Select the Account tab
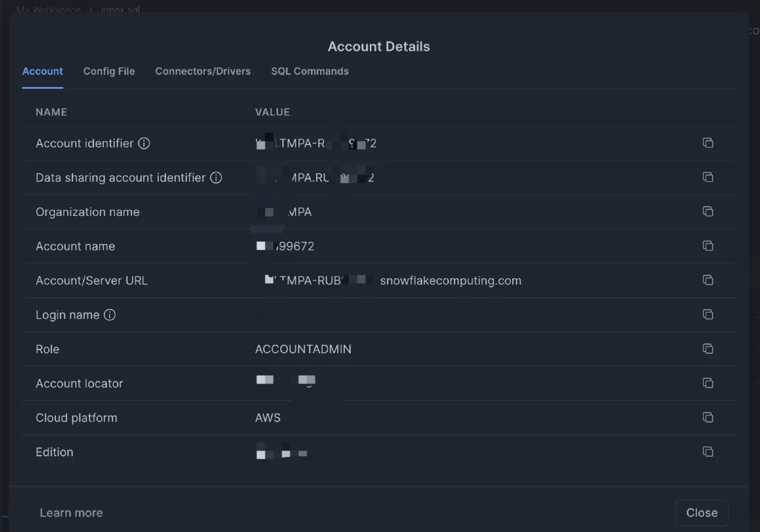Viewport: 760px width, 532px height. (42, 71)
